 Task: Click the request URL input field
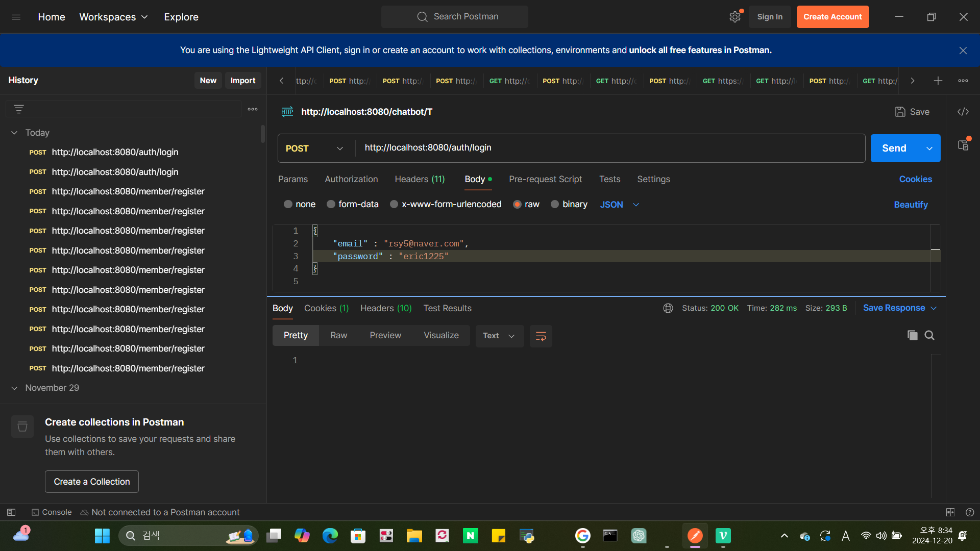click(610, 148)
